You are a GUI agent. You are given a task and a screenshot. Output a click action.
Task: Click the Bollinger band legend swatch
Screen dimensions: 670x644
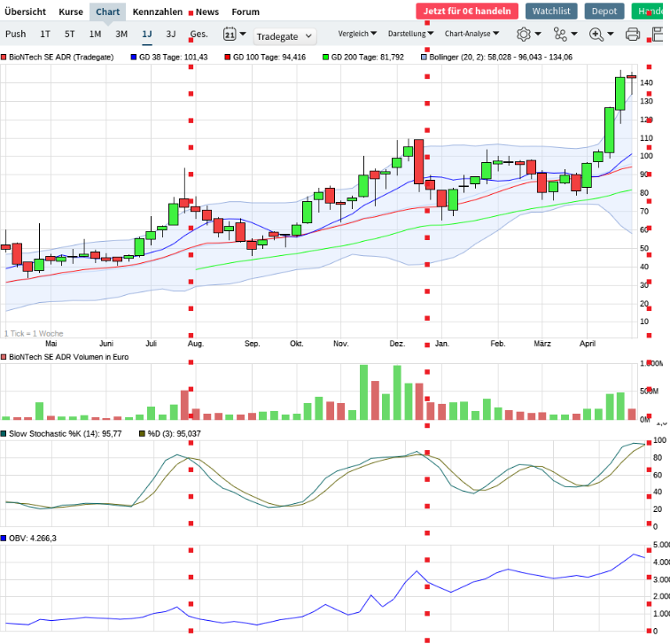(424, 58)
